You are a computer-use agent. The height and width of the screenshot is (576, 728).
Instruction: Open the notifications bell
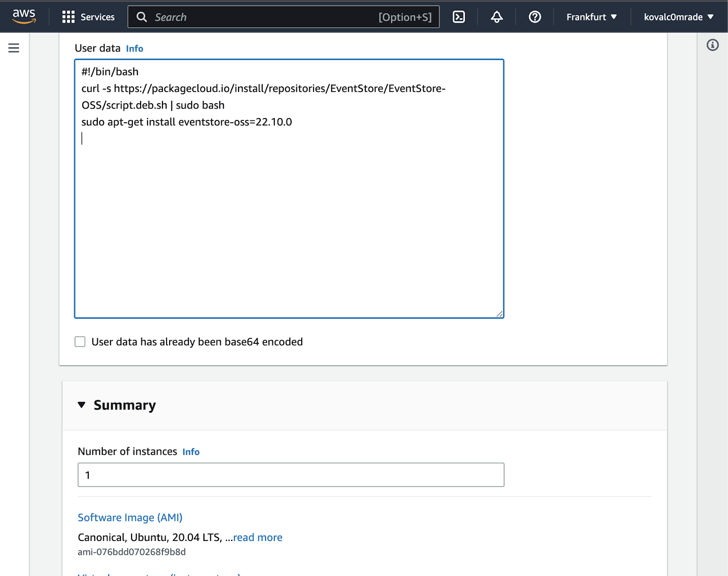497,17
